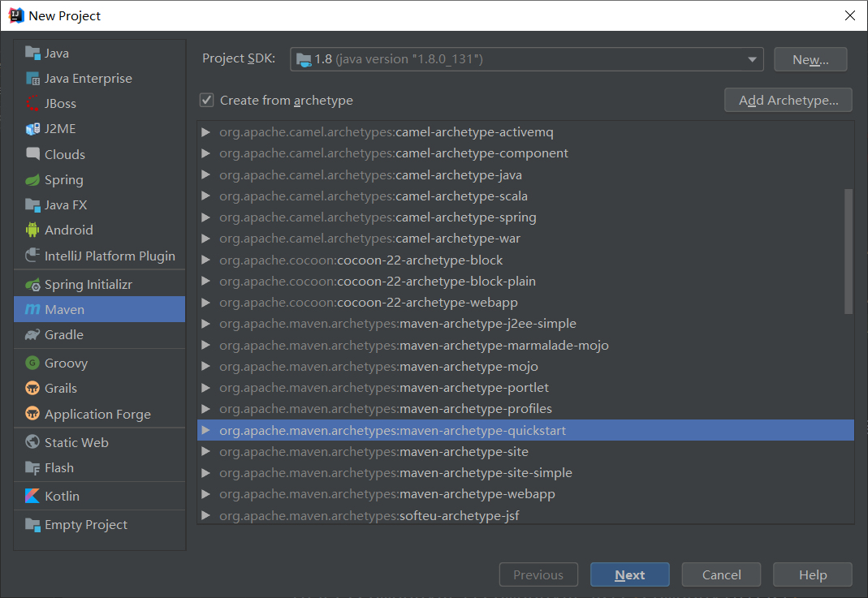Click the Spring leaf icon in sidebar
This screenshot has width=868, height=598.
coord(32,179)
